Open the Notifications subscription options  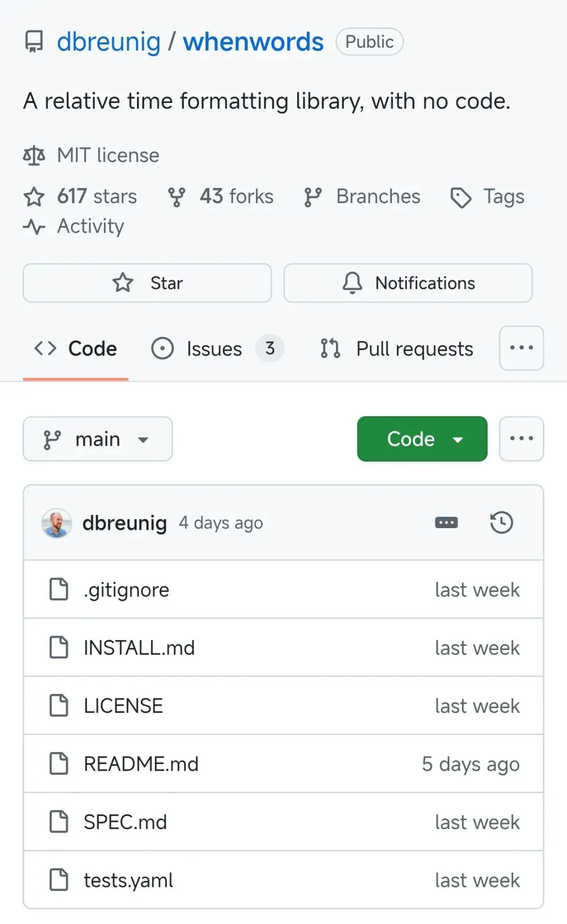click(408, 283)
